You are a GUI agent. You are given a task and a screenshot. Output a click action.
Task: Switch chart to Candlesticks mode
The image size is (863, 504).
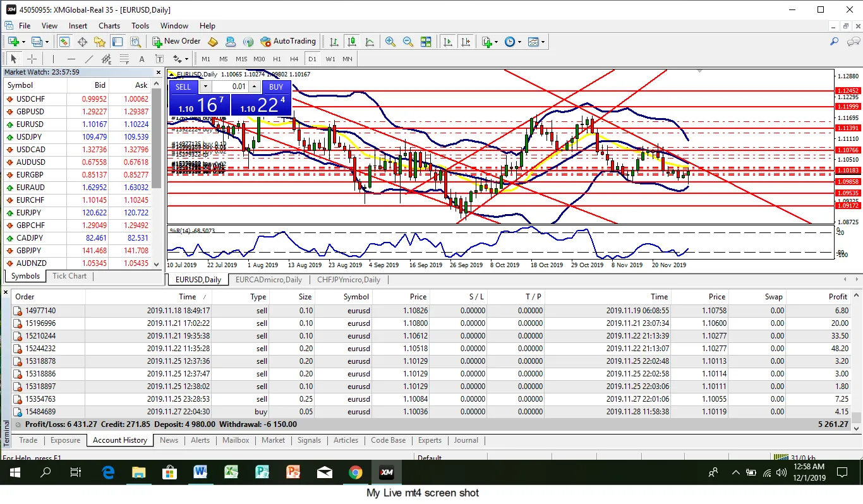point(351,42)
